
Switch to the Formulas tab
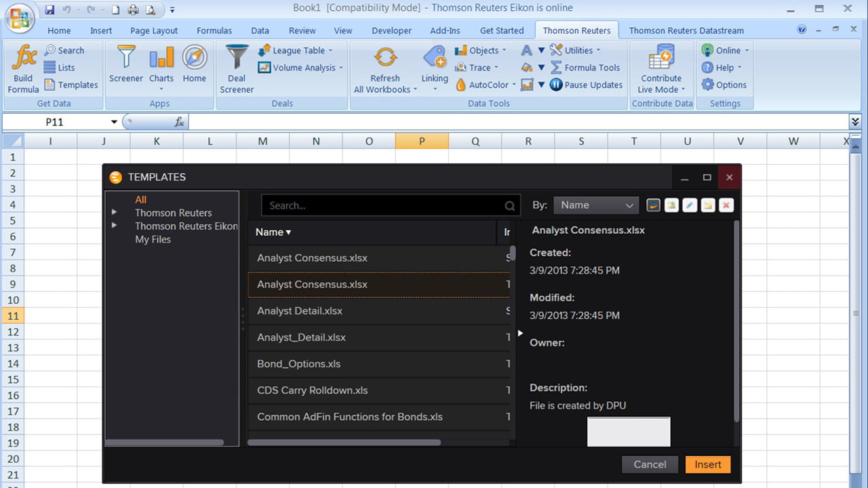[214, 30]
